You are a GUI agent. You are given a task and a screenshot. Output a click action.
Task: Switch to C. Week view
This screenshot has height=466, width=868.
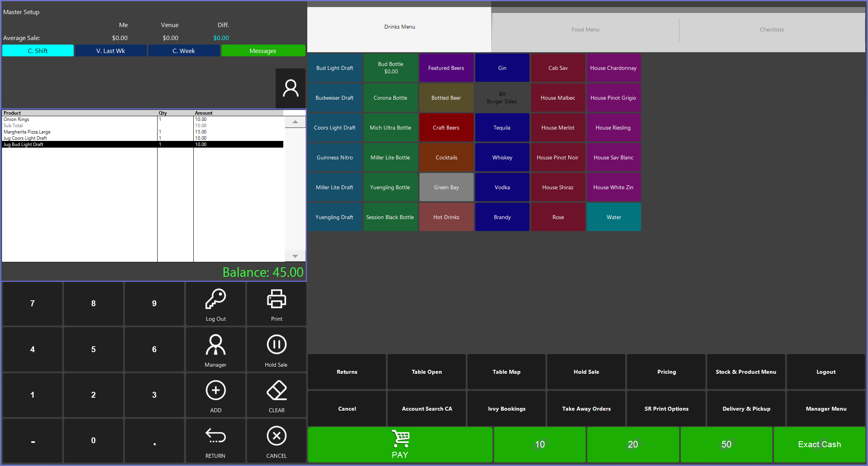point(184,51)
